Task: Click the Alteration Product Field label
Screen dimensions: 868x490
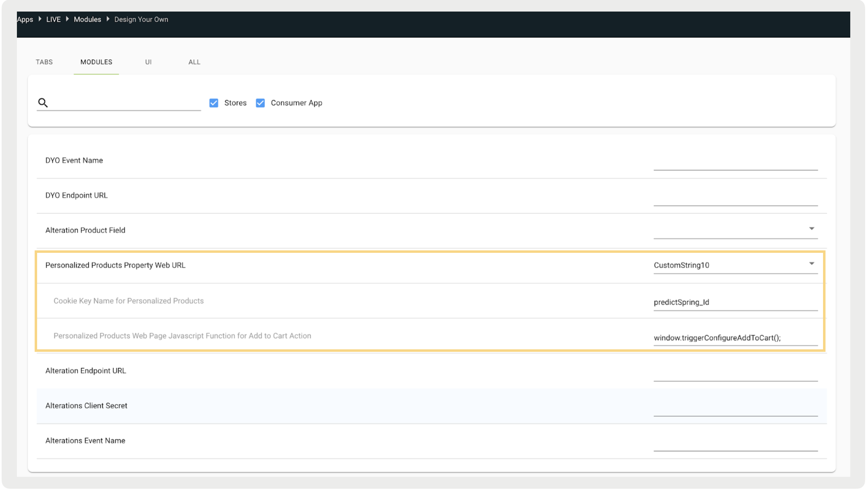Action: click(x=85, y=230)
